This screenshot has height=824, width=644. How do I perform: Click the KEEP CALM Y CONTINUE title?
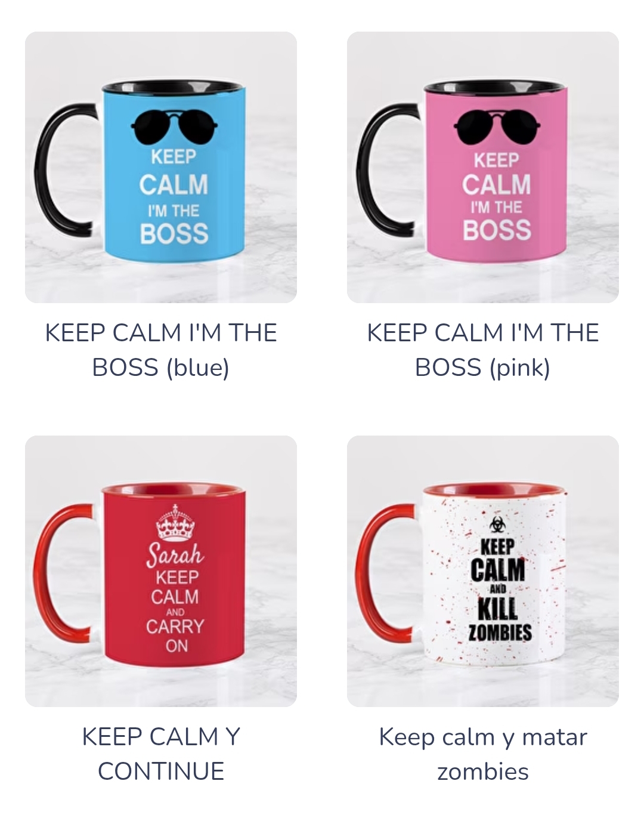point(161,754)
